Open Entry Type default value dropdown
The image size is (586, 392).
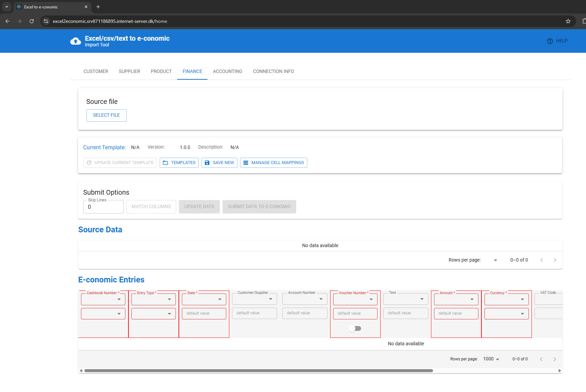[x=154, y=314]
